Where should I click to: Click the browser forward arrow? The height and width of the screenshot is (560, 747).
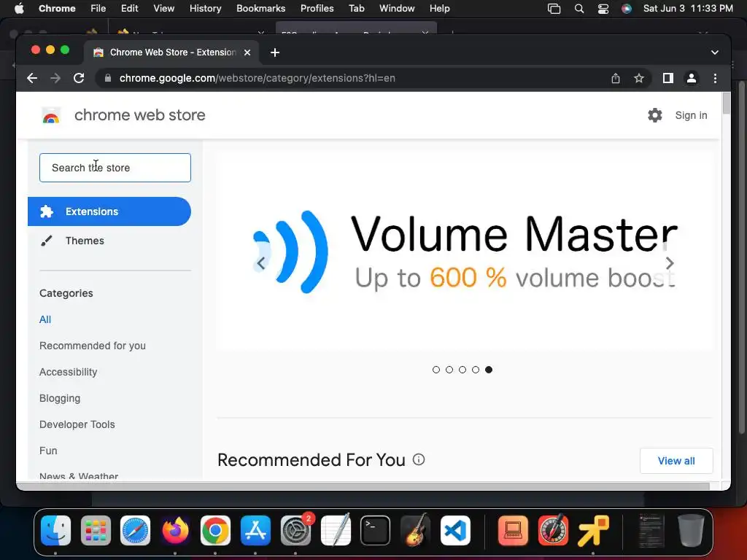pos(55,78)
